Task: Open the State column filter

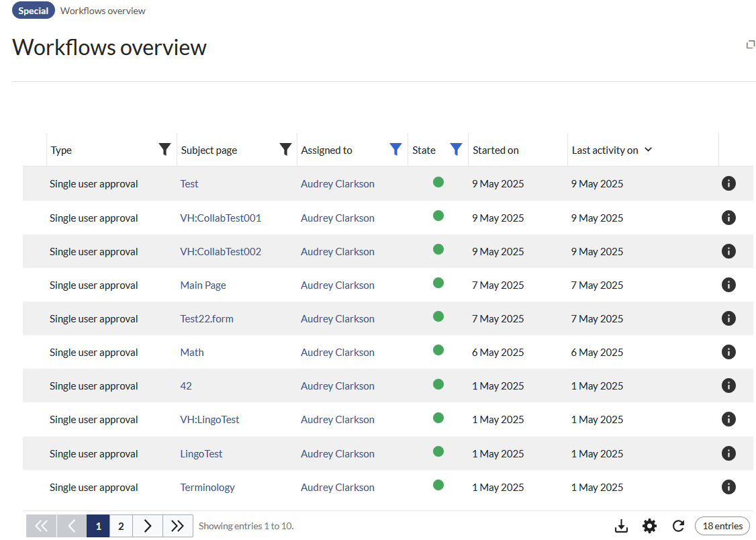Action: click(x=456, y=150)
